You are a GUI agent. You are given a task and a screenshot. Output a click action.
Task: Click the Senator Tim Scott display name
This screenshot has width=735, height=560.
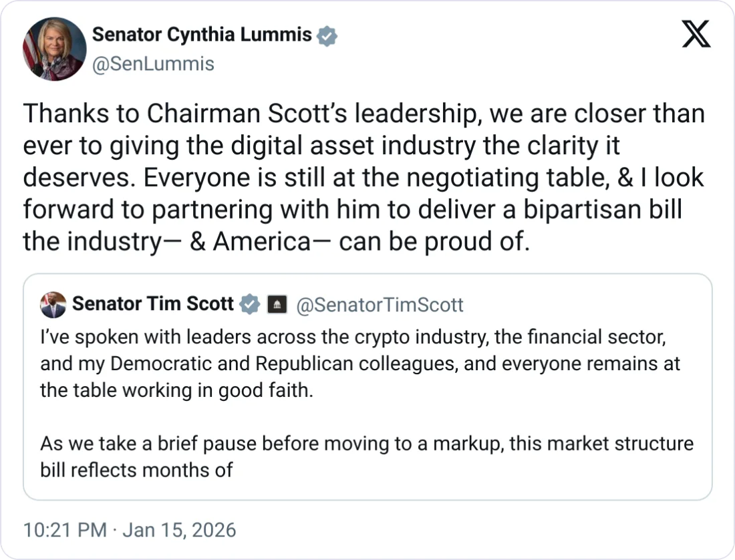pyautogui.click(x=153, y=304)
